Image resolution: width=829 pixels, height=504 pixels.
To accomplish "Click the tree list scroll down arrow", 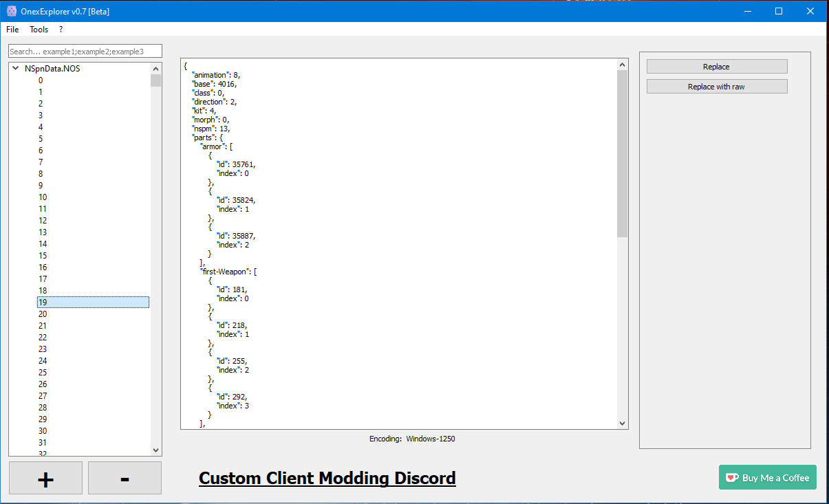I will tap(155, 450).
